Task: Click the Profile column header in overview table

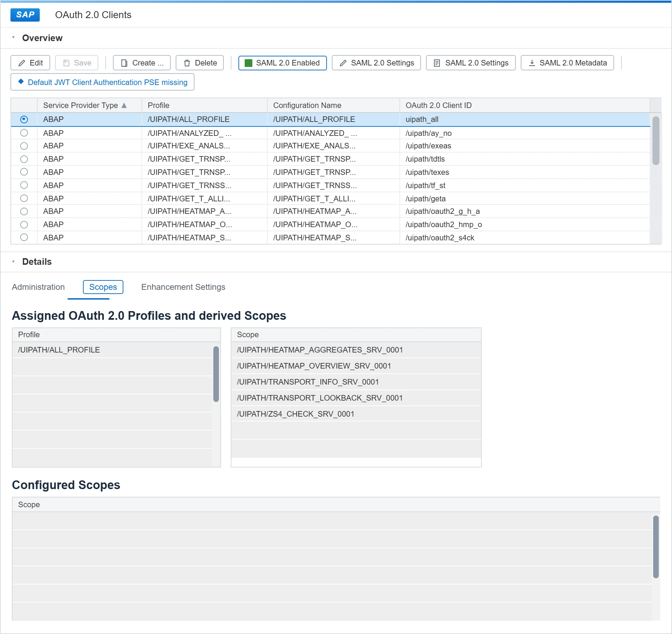Action: (x=205, y=105)
